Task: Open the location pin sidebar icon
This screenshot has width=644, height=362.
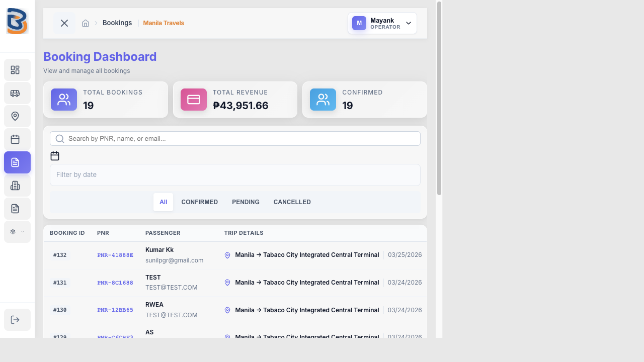Action: tap(15, 116)
